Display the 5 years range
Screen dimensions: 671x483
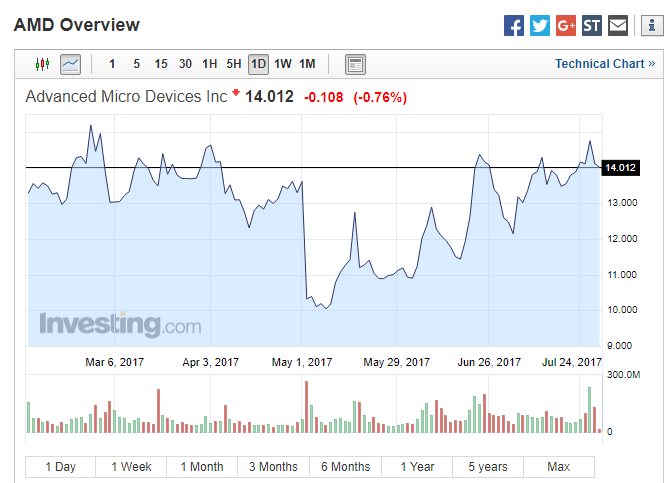pyautogui.click(x=488, y=467)
